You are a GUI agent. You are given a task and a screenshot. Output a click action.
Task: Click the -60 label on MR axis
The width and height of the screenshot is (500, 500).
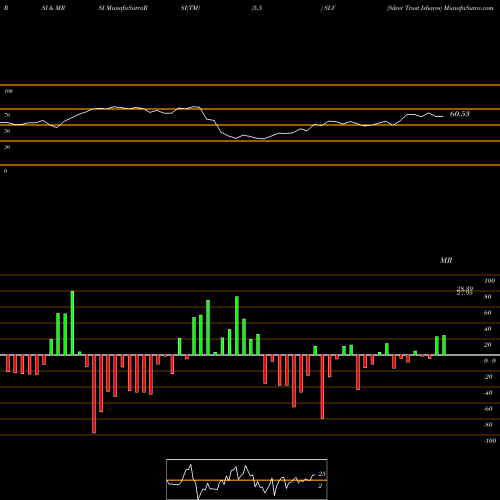(x=488, y=409)
